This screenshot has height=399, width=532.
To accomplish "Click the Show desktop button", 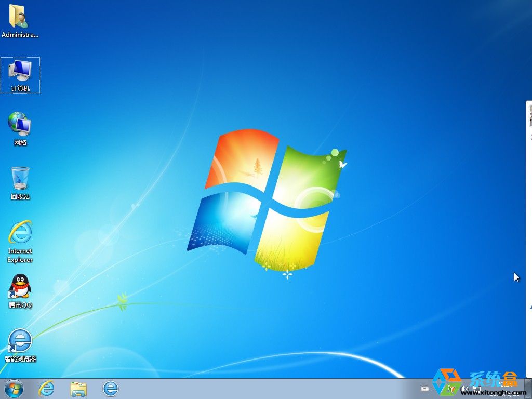I will [x=528, y=389].
